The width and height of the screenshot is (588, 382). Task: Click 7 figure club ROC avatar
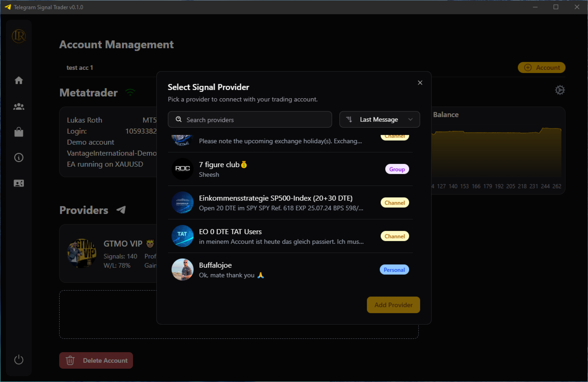point(183,169)
